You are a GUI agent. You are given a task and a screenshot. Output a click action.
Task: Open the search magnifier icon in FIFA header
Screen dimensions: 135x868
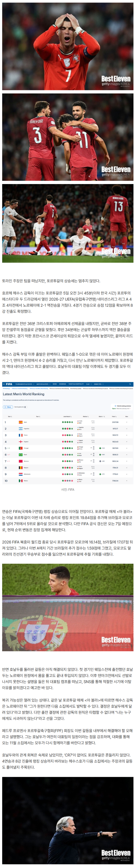click(x=130, y=384)
